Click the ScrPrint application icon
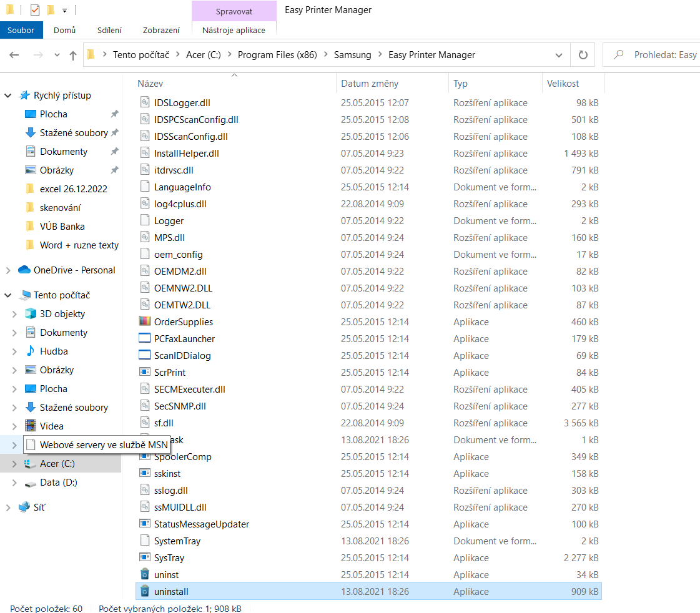The image size is (700, 613). [145, 371]
